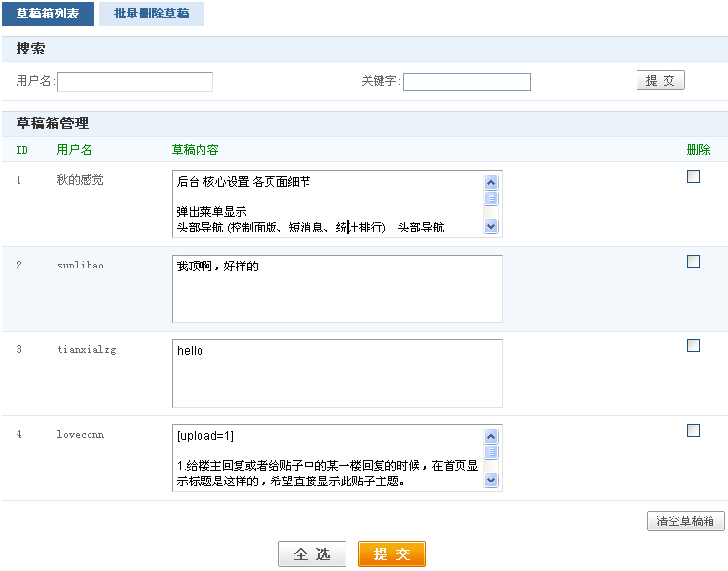Viewport: 728px width, 571px height.
Task: Click into the hello draft textarea
Action: click(x=338, y=374)
